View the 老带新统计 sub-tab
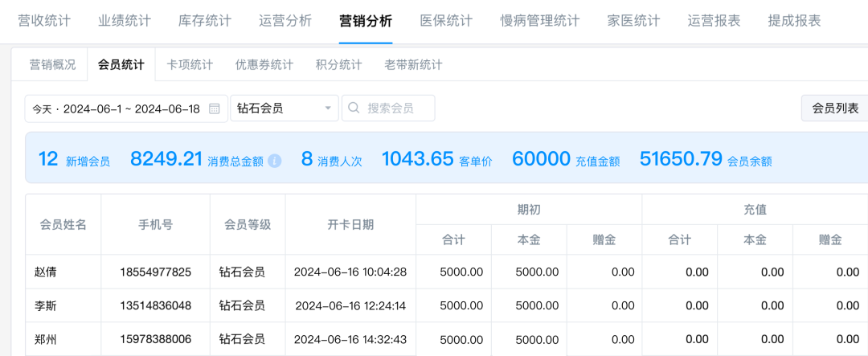The height and width of the screenshot is (356, 868). pos(413,64)
